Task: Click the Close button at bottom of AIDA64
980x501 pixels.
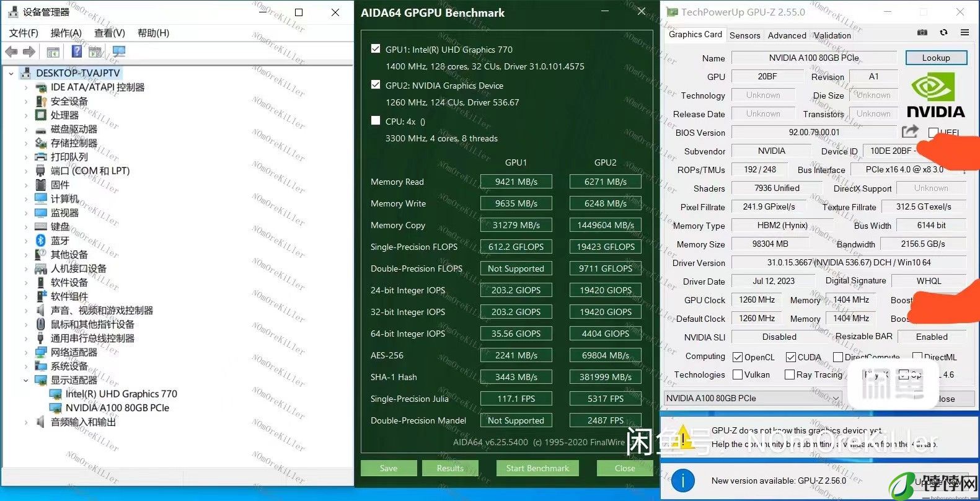Action: pyautogui.click(x=625, y=468)
